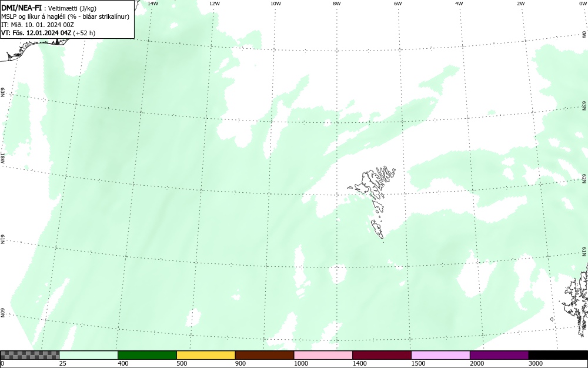588x368 pixels.
Task: Click the 6W longitude label
Action: pos(398,4)
